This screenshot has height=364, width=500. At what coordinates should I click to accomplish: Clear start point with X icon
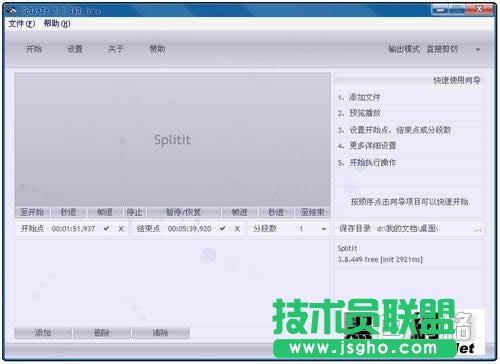pos(121,229)
